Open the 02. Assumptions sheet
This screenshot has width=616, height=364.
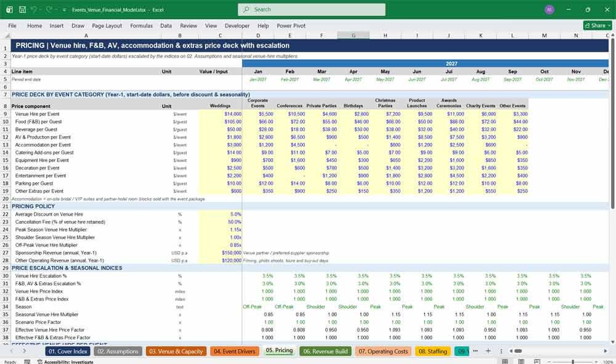pos(118,352)
